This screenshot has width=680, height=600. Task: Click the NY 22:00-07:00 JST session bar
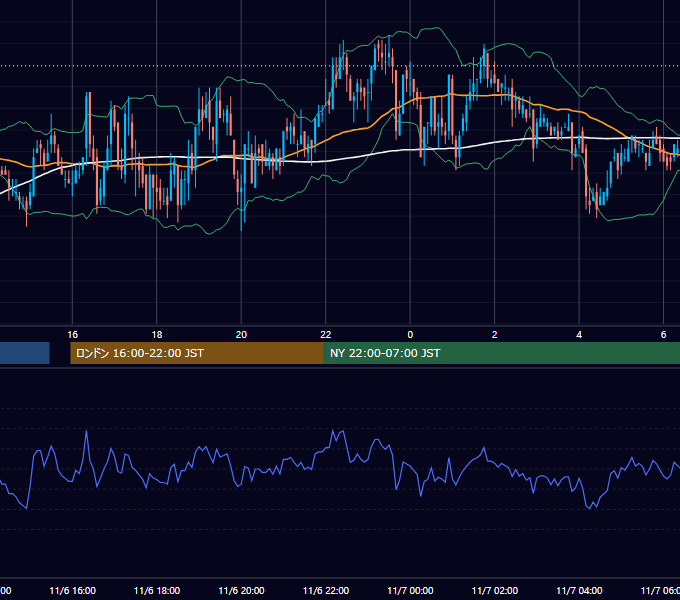pyautogui.click(x=502, y=353)
